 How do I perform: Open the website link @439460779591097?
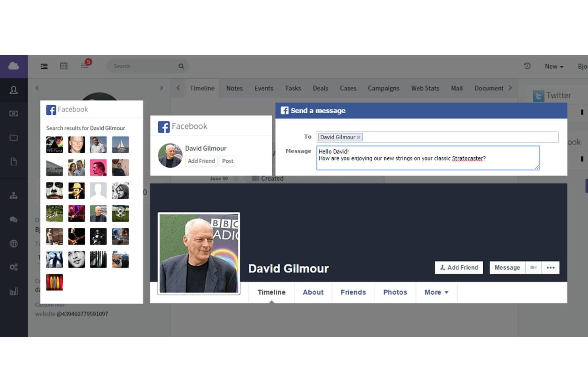pos(82,314)
